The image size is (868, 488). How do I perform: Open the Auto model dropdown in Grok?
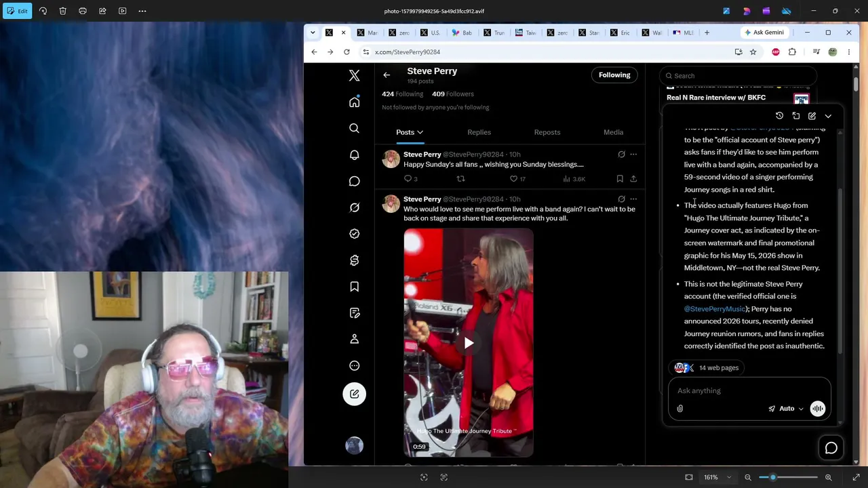(x=786, y=409)
